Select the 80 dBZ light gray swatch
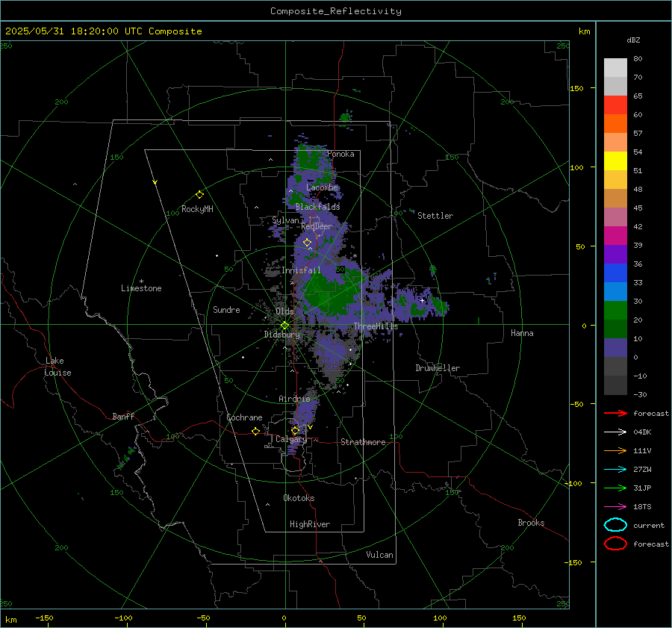Image resolution: width=672 pixels, height=628 pixels. point(615,68)
